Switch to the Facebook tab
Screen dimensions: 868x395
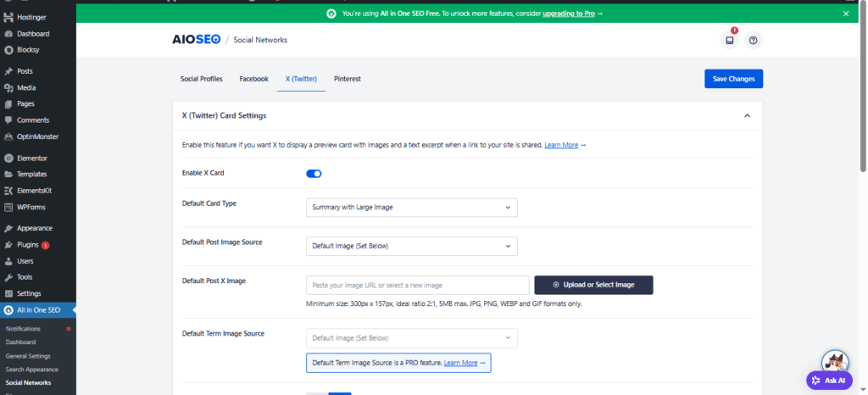tap(254, 79)
